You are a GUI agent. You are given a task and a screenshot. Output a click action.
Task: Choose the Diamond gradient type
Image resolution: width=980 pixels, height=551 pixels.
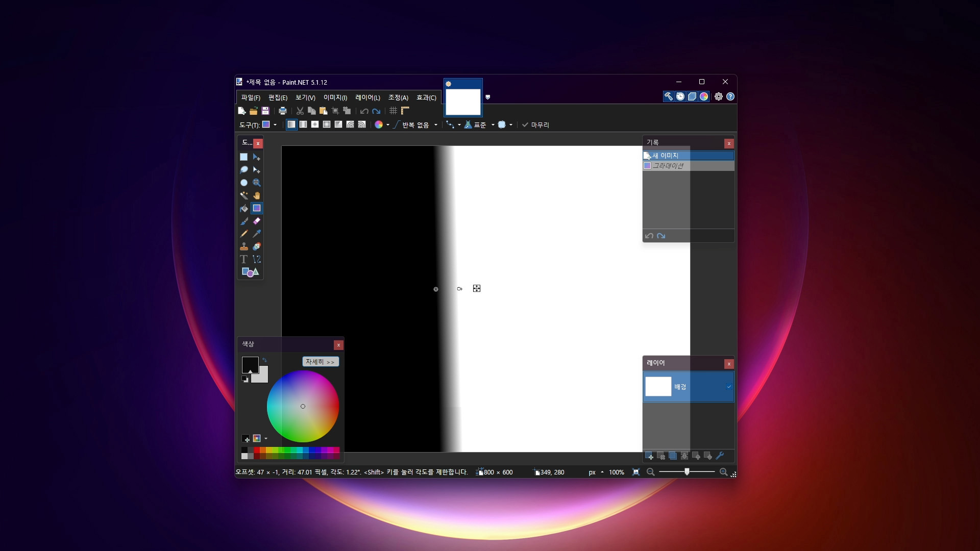[315, 124]
